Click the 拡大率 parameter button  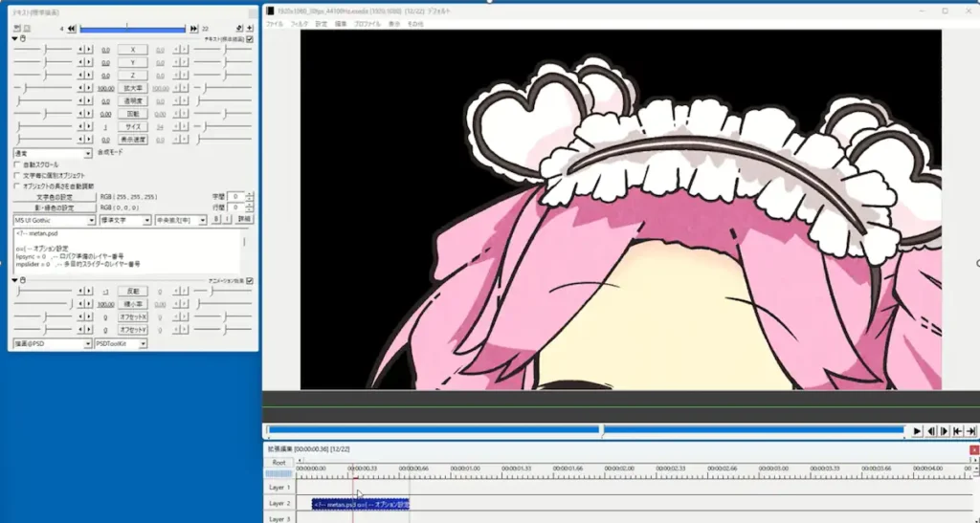pyautogui.click(x=132, y=88)
